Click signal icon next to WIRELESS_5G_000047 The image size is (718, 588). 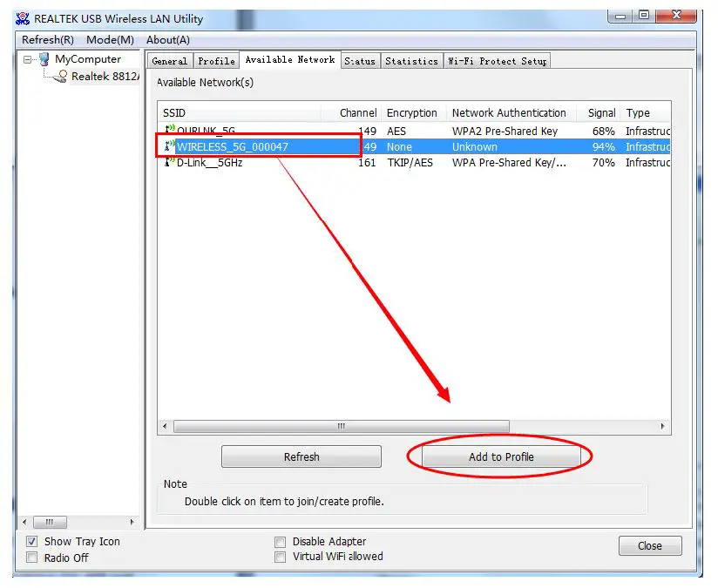[170, 146]
